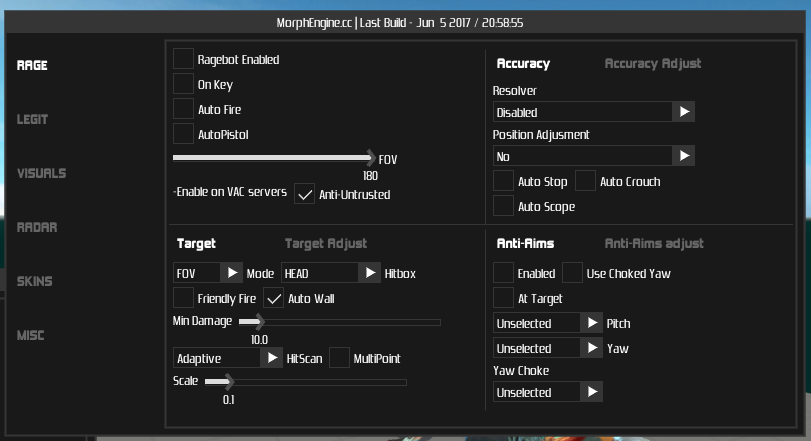
Task: Expand the Yaw Choke dropdown
Action: click(592, 392)
